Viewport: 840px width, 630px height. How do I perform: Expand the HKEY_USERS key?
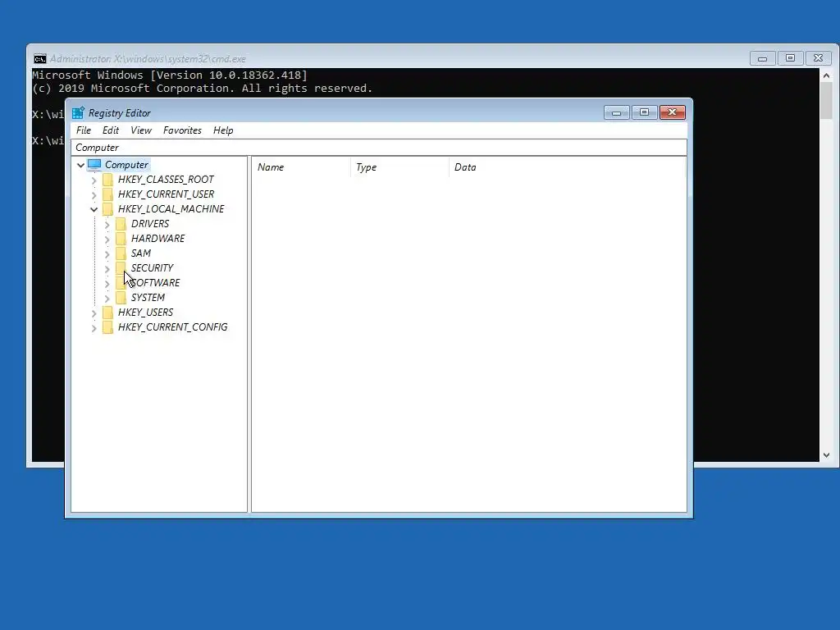click(94, 313)
